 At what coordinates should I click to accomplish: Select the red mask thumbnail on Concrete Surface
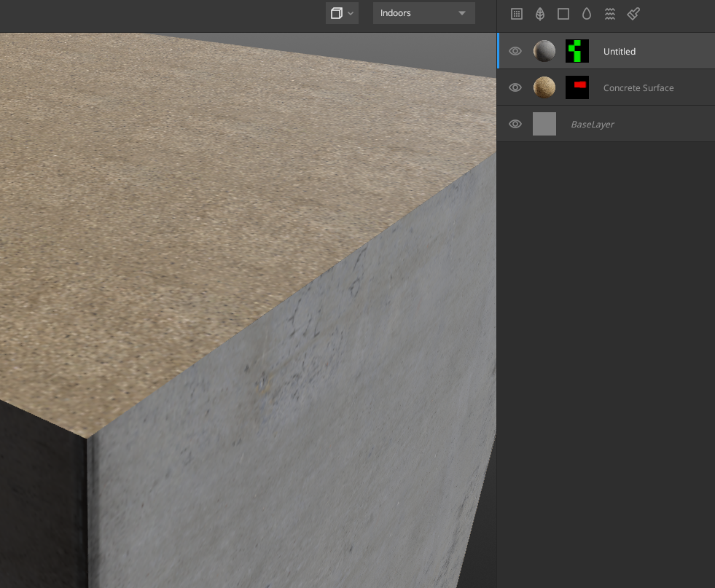[577, 87]
